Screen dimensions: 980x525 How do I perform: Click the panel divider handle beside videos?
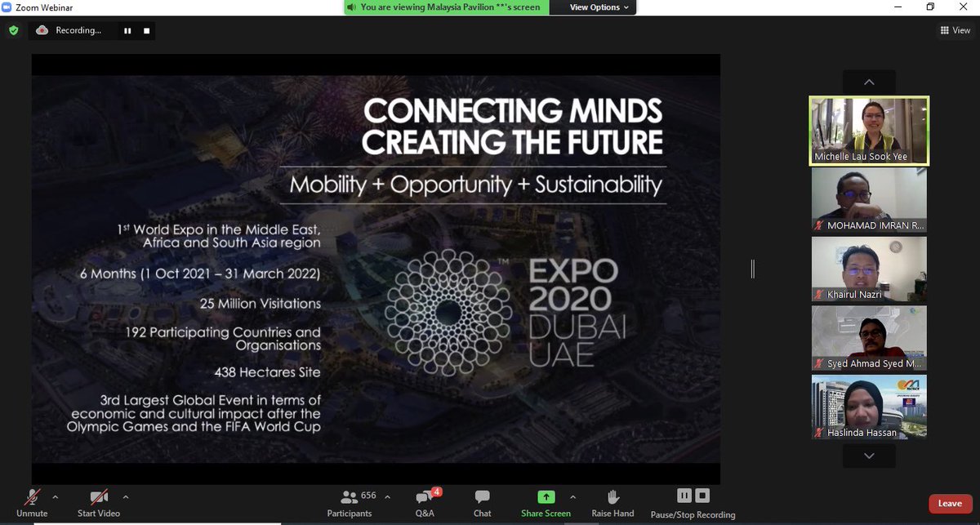click(752, 269)
